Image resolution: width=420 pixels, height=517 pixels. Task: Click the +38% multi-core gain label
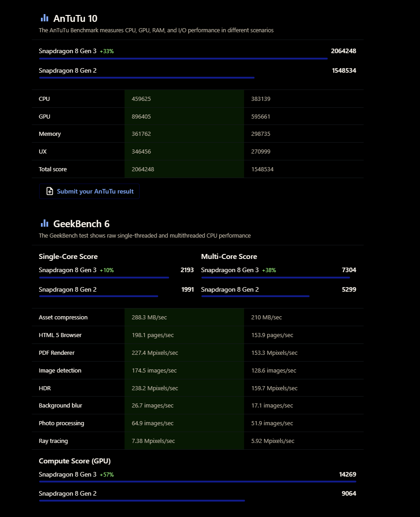coord(269,270)
